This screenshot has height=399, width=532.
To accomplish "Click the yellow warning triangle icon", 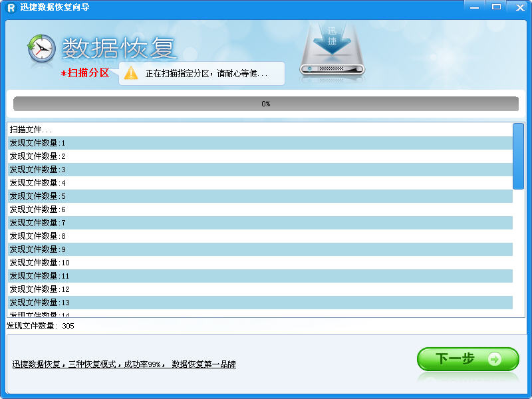I will (x=131, y=73).
